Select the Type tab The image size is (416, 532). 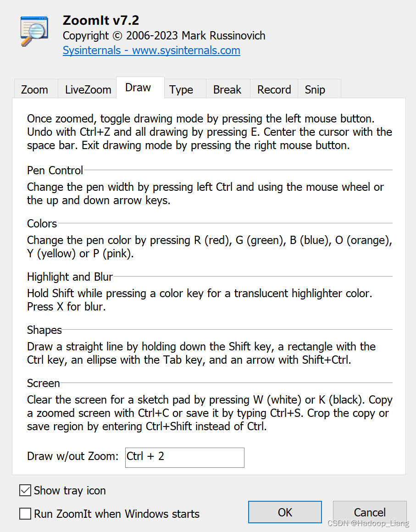182,90
